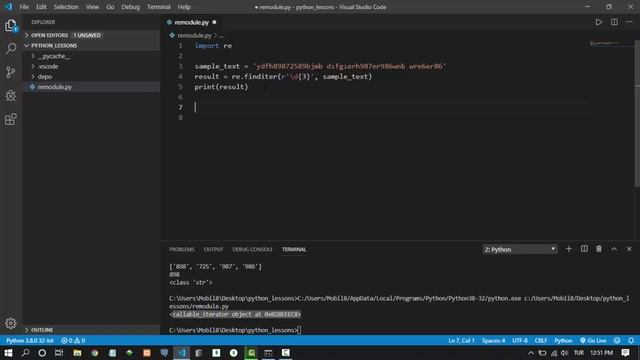The height and width of the screenshot is (360, 640).
Task: Open the Search view in activity bar
Action: point(11,49)
